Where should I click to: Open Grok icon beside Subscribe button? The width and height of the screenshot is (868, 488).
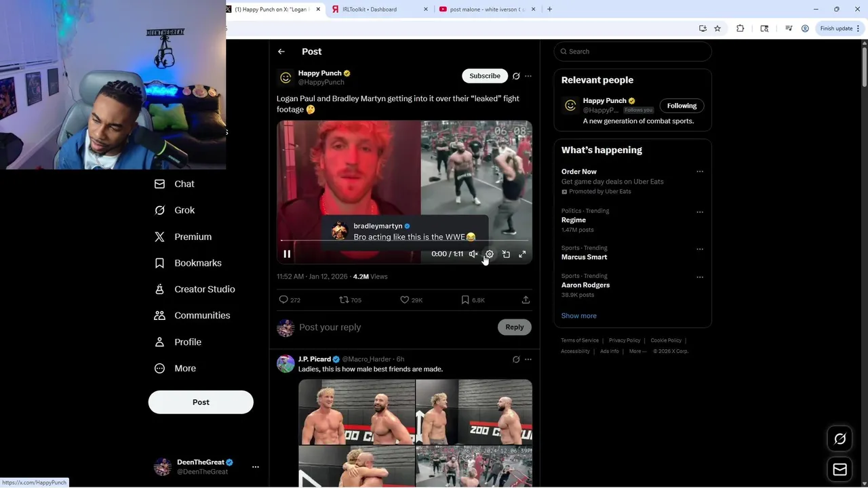(x=516, y=76)
